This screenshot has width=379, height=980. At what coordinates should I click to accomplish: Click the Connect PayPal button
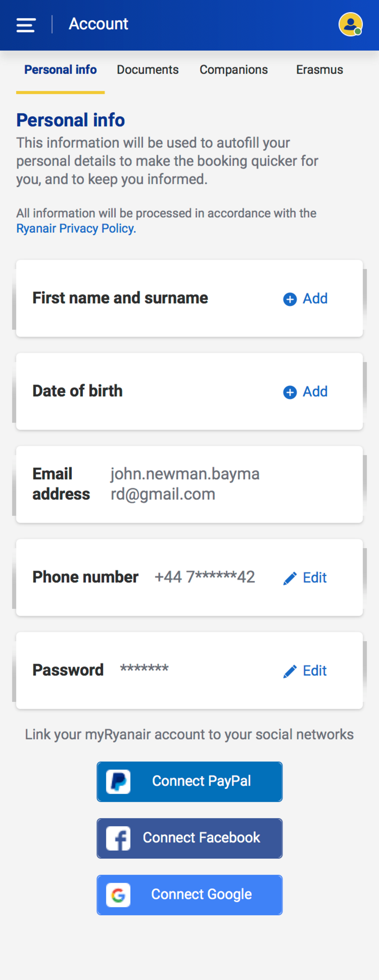(189, 781)
